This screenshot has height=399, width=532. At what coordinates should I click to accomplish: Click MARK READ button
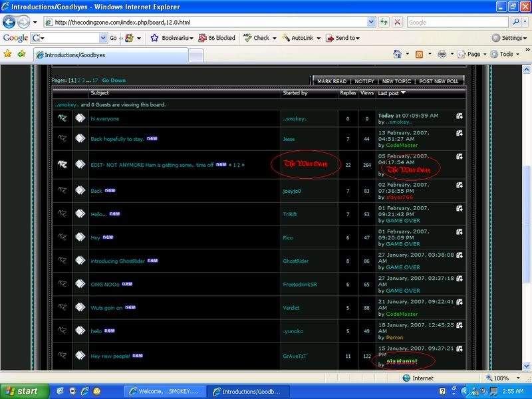click(x=332, y=81)
